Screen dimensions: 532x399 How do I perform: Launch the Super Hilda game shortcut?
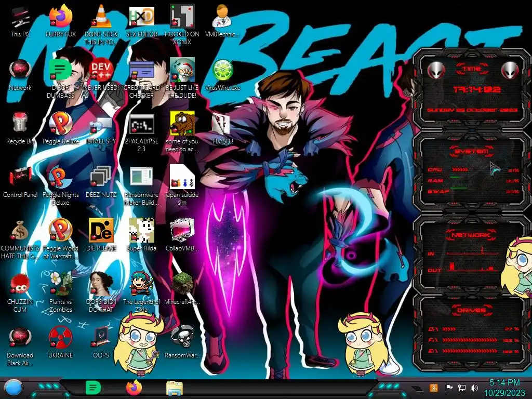(141, 230)
